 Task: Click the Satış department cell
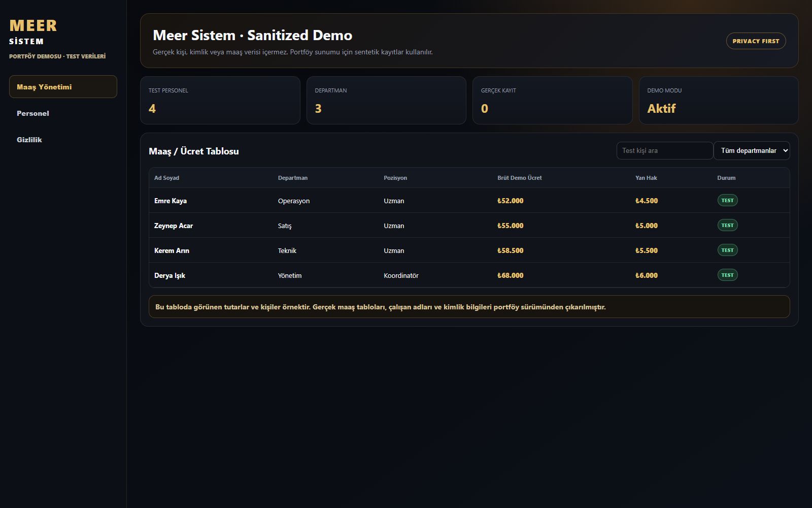pyautogui.click(x=285, y=226)
